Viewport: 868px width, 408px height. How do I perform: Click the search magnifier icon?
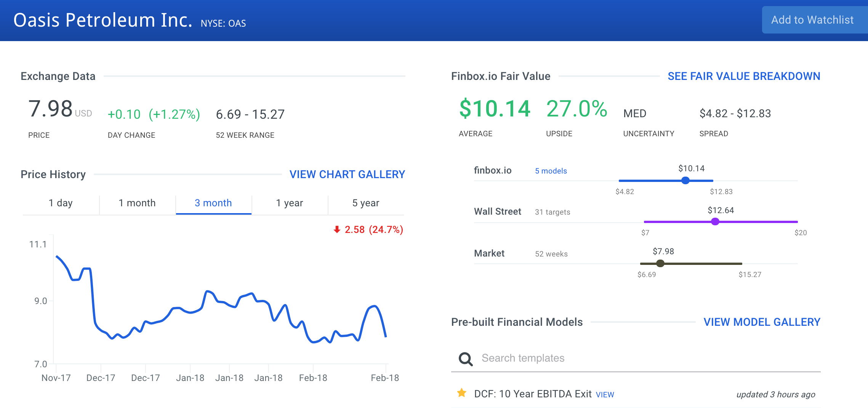(465, 359)
